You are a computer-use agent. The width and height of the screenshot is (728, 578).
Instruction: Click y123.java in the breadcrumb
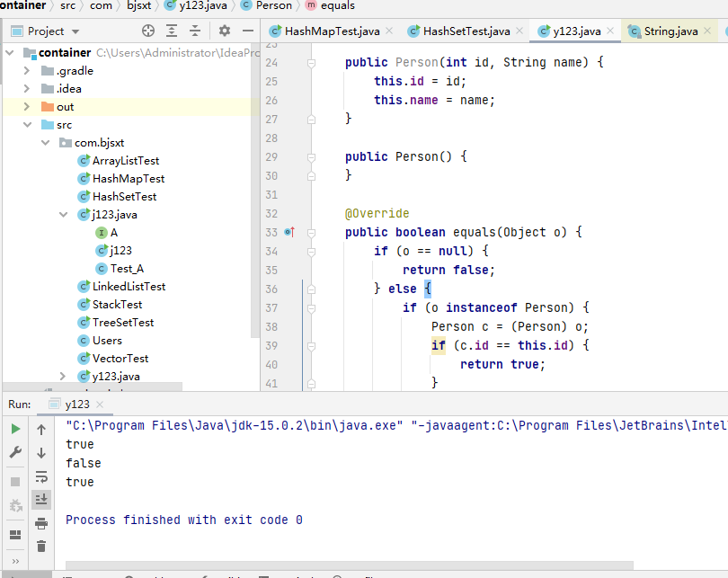pyautogui.click(x=197, y=5)
